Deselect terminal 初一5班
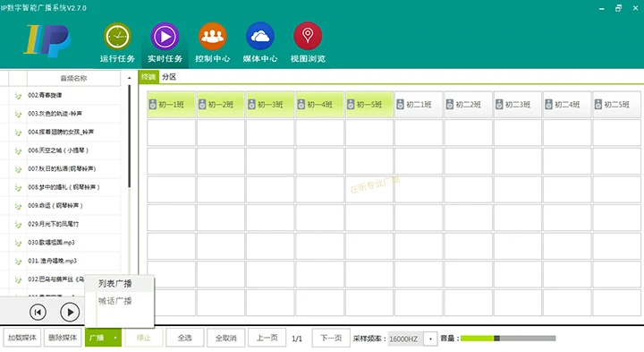This screenshot has width=644, height=352. (x=369, y=105)
